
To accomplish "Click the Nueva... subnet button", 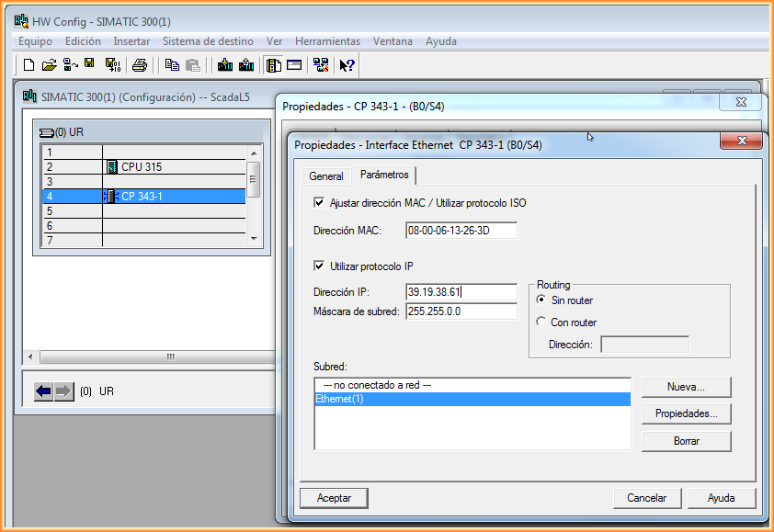I will (x=686, y=387).
